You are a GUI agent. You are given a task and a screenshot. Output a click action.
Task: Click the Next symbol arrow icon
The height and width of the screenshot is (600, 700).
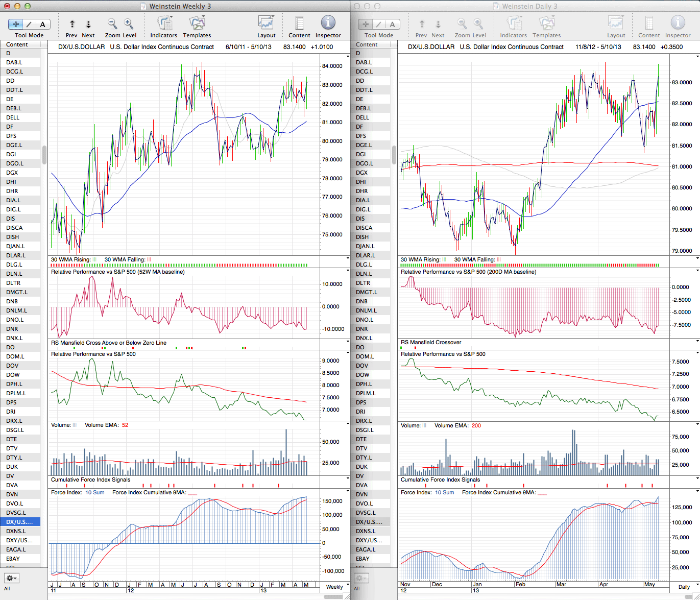pyautogui.click(x=88, y=24)
